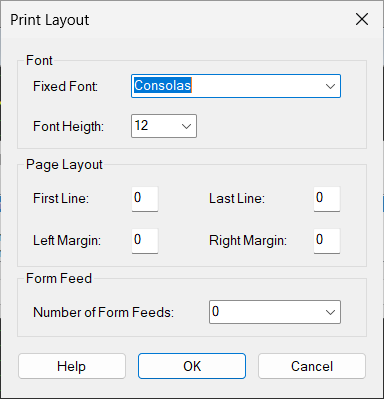Click the First Line label

click(61, 198)
